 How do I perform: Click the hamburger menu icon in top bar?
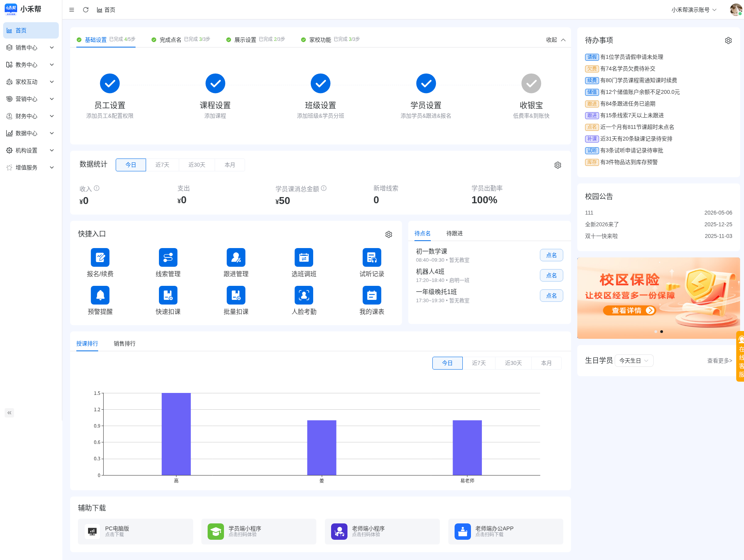click(72, 10)
